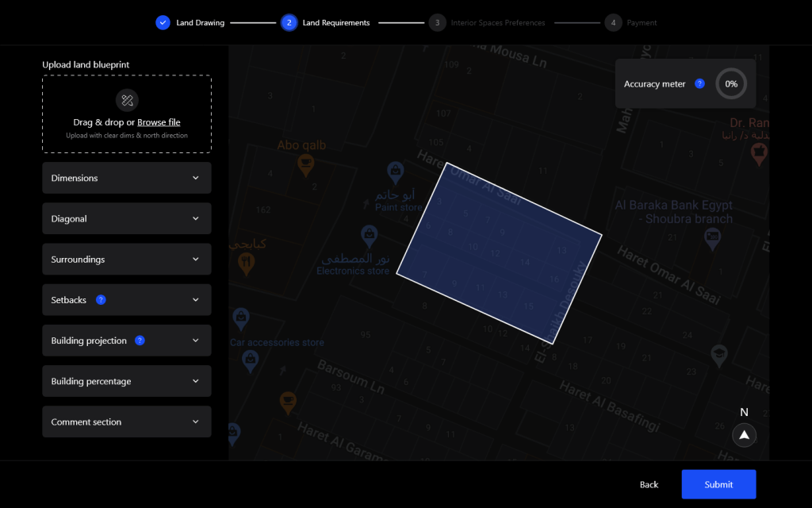
Task: Click the Abo qalb restaurant map pin
Action: 305,164
